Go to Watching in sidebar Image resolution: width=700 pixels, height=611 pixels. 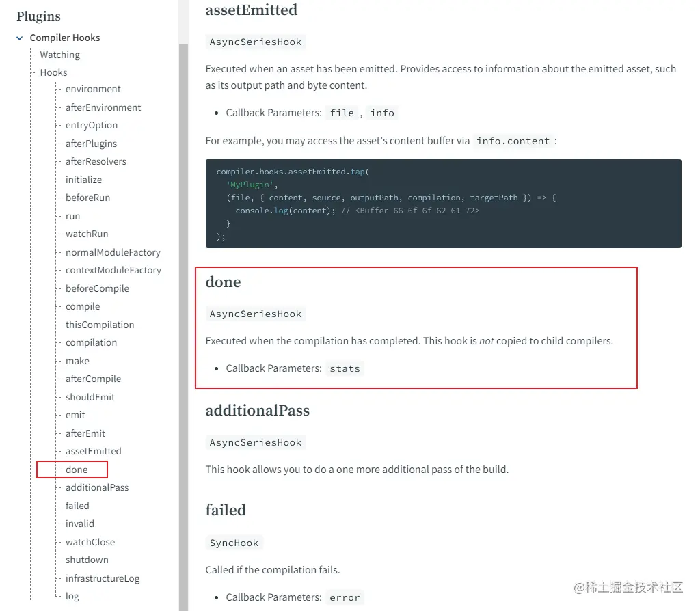click(59, 55)
